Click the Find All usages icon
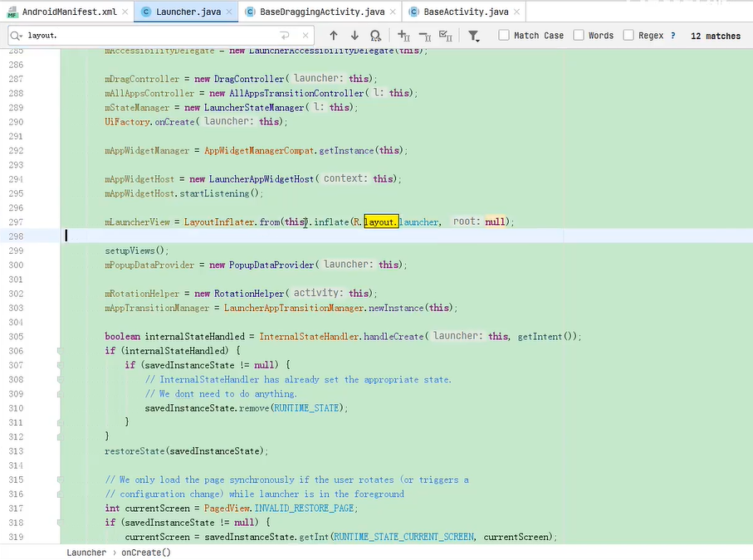 click(x=375, y=36)
